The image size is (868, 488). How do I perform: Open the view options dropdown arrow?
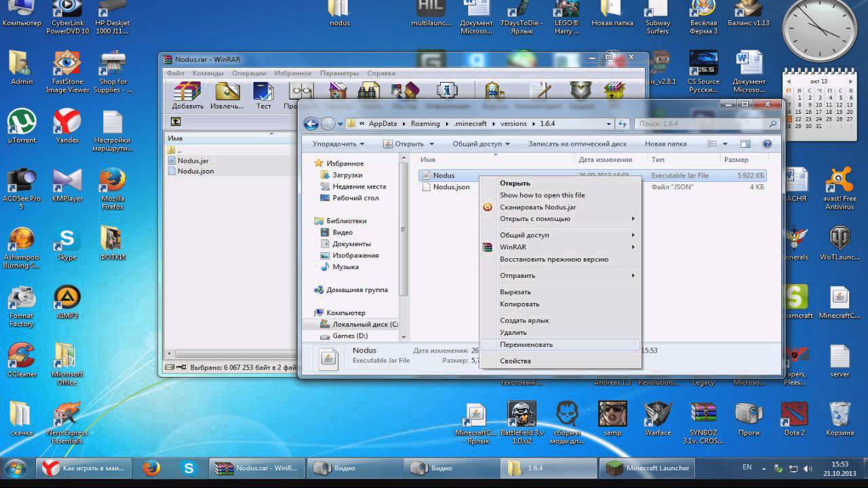coord(725,144)
